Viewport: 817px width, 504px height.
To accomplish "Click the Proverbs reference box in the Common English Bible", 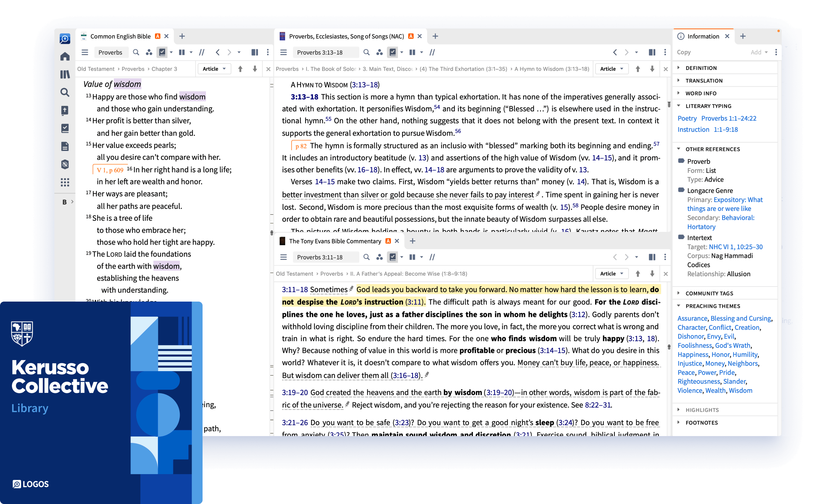I will click(111, 52).
